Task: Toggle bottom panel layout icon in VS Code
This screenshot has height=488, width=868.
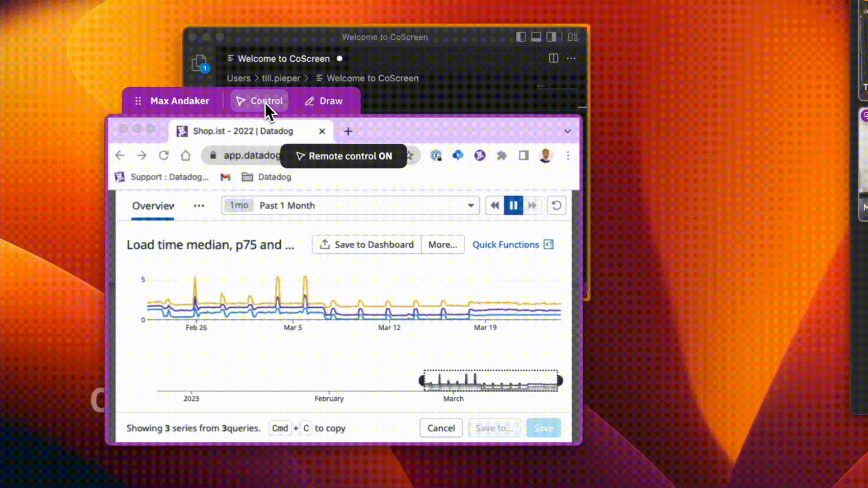Action: pyautogui.click(x=536, y=37)
